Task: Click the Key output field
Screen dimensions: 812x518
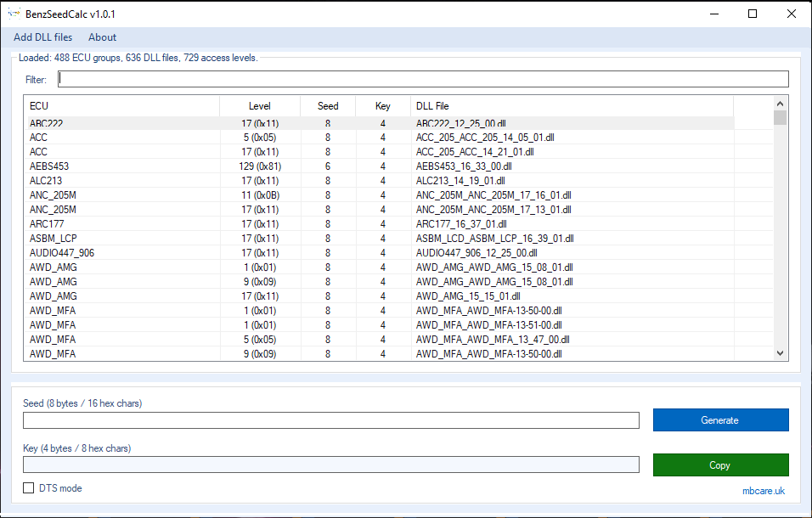Action: point(331,465)
